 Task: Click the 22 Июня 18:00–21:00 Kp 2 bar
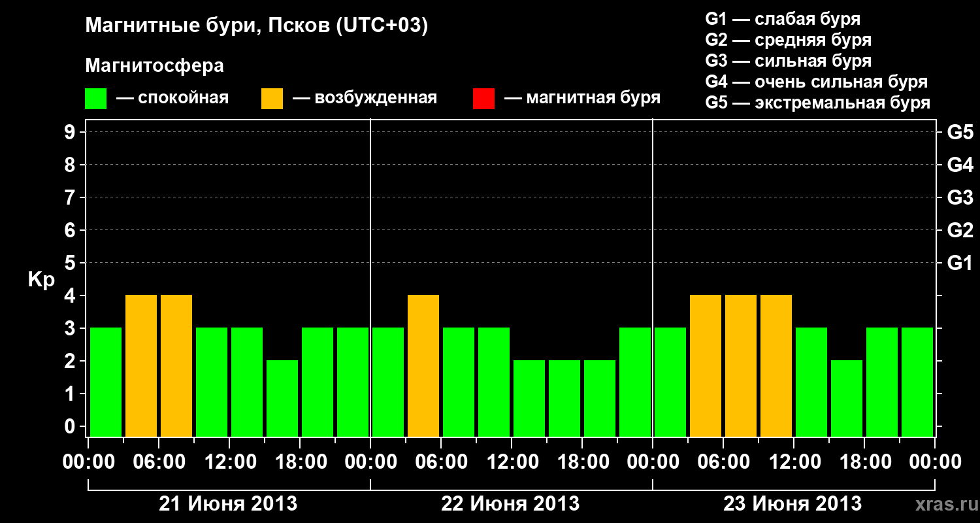pos(600,398)
